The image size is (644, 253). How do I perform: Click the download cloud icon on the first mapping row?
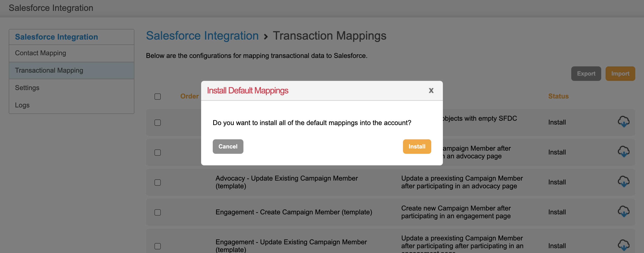tap(623, 122)
